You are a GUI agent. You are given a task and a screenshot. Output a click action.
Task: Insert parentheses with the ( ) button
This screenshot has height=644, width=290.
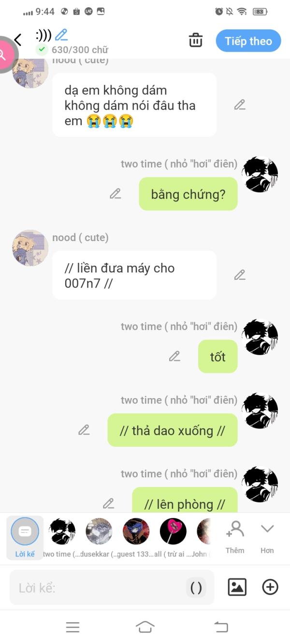[196, 587]
